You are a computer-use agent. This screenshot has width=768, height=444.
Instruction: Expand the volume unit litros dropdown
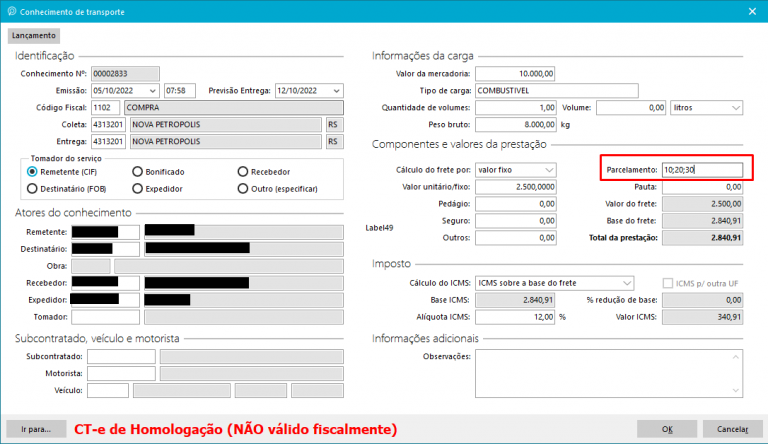[736, 108]
